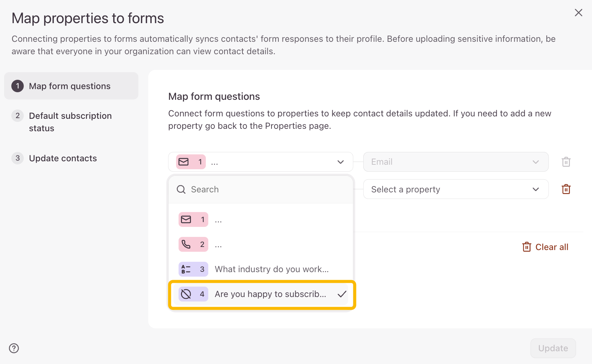Click the search magnifier icon in dropdown
Viewport: 592px width, 364px height.
181,189
